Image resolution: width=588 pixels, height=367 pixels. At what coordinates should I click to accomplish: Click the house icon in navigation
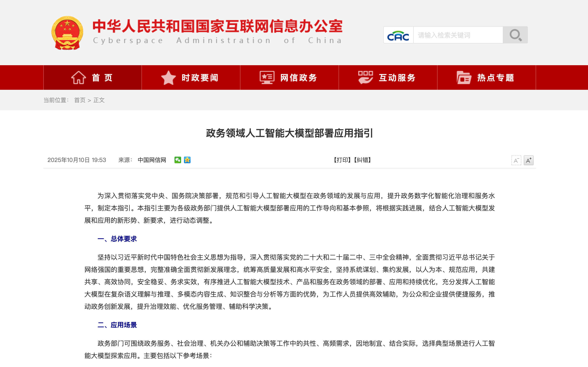(78, 78)
